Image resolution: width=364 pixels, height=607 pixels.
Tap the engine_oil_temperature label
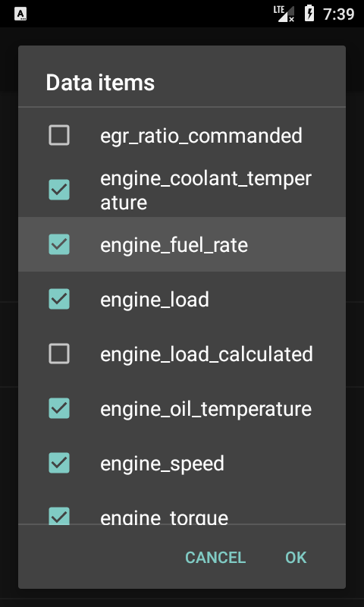206,409
